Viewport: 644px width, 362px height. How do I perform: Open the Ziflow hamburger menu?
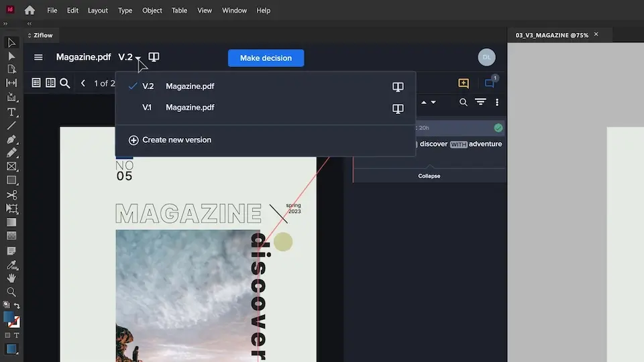click(x=38, y=58)
